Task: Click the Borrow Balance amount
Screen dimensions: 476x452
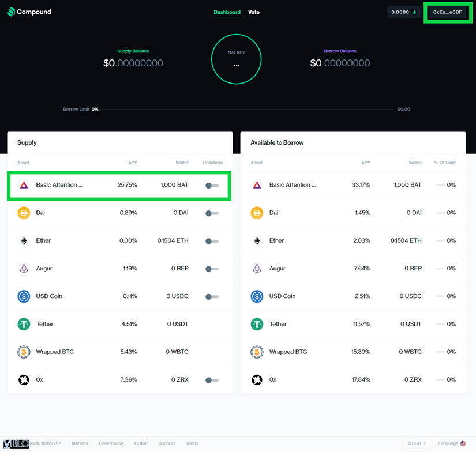Action: [340, 63]
